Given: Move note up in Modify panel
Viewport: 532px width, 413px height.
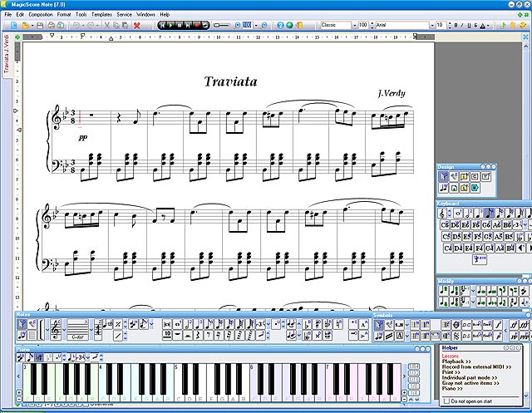Looking at the screenshot, I should click(x=443, y=291).
